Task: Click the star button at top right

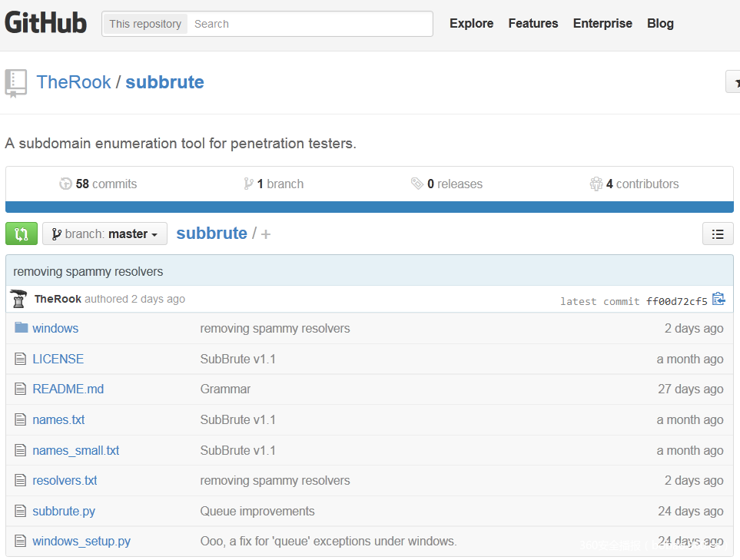Action: point(733,82)
